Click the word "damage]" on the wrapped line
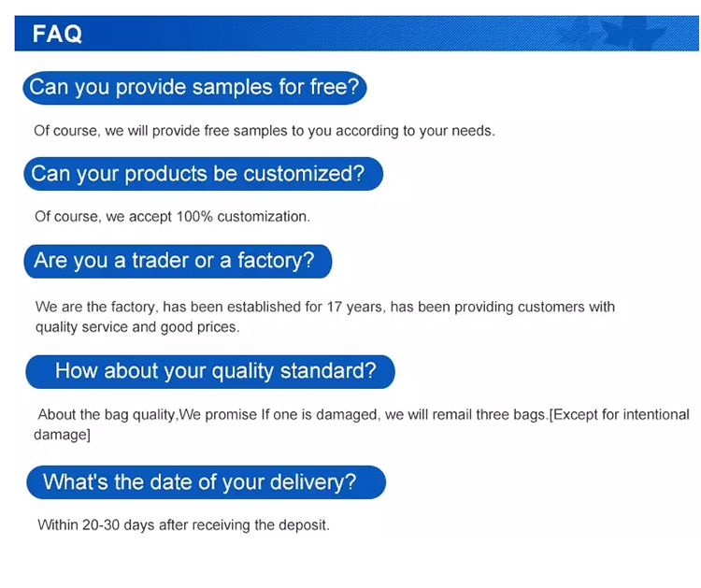701x588 pixels. 62,435
